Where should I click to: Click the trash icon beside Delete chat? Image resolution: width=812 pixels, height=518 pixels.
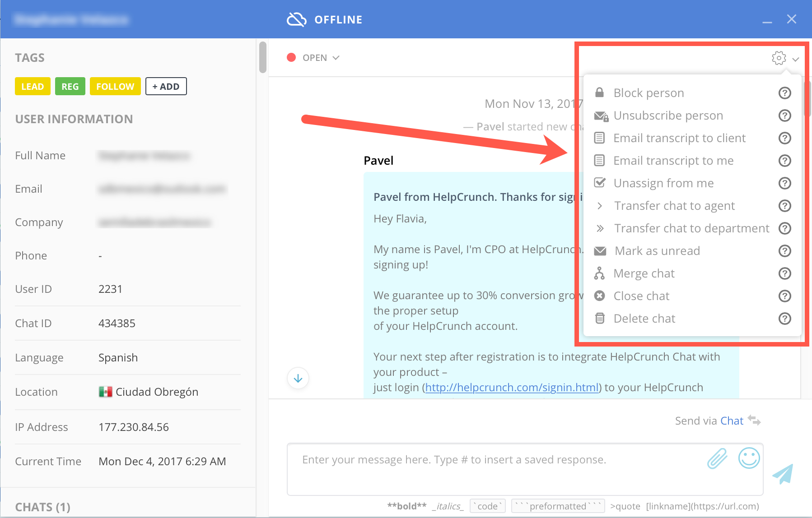tap(599, 318)
